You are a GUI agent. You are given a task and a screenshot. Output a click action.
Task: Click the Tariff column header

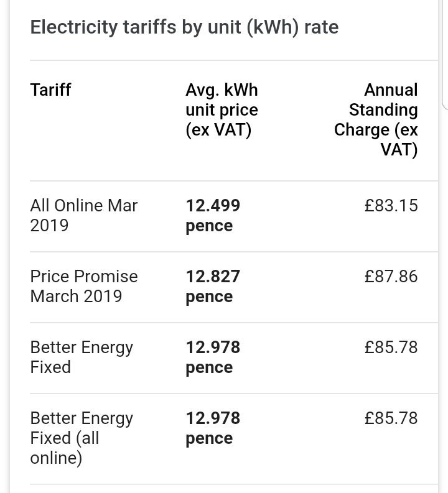50,90
